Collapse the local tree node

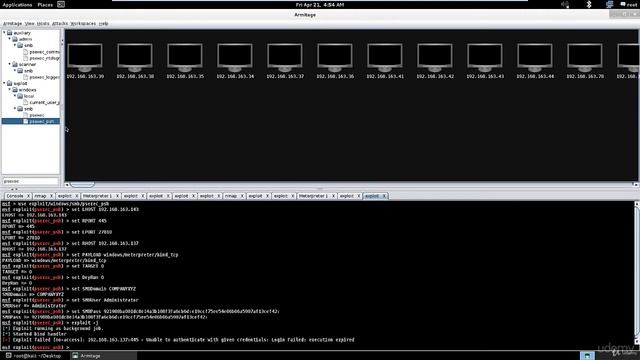(x=15, y=96)
